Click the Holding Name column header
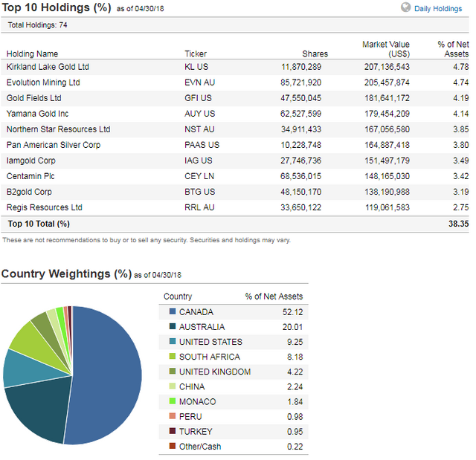 coord(32,54)
